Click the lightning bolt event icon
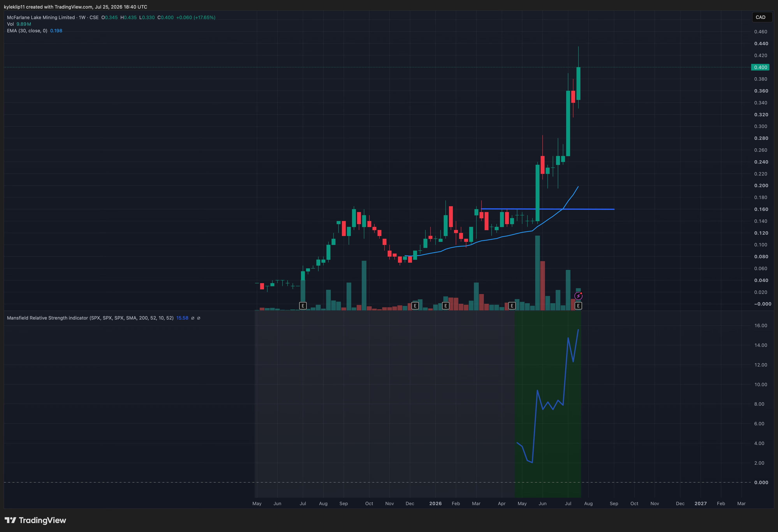The height and width of the screenshot is (532, 778). [x=578, y=296]
